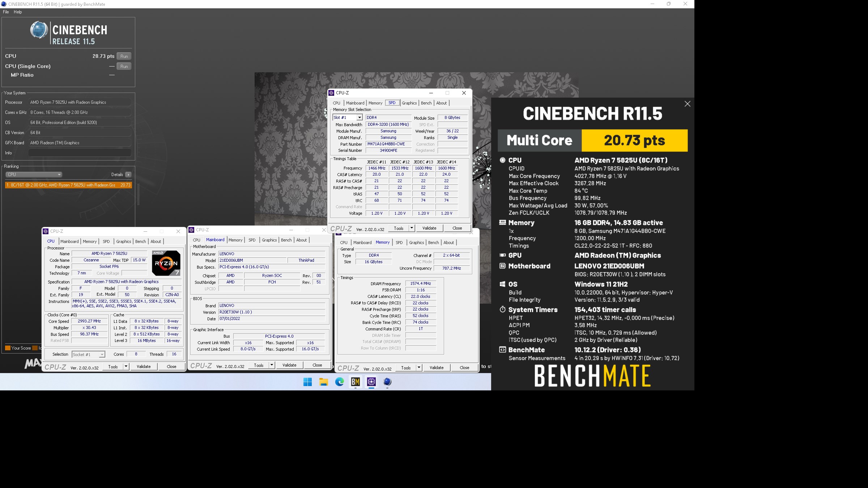Open ranking Details arrow button

[x=128, y=175]
